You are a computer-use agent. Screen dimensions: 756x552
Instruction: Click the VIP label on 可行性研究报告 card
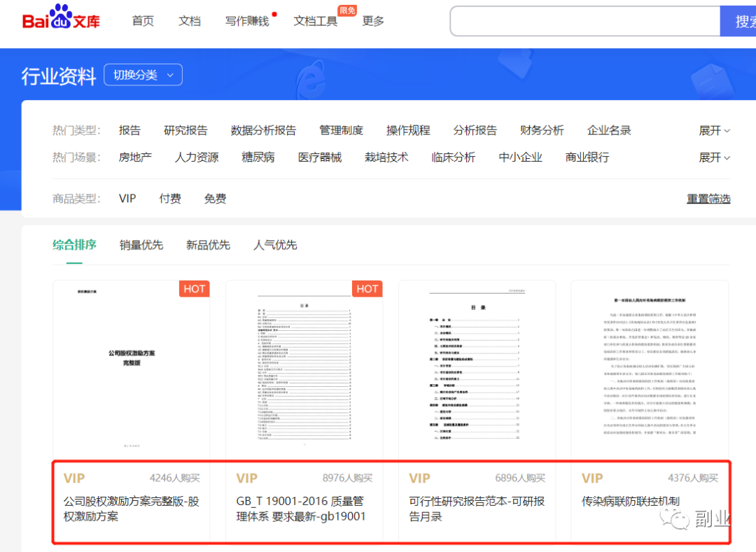(419, 479)
